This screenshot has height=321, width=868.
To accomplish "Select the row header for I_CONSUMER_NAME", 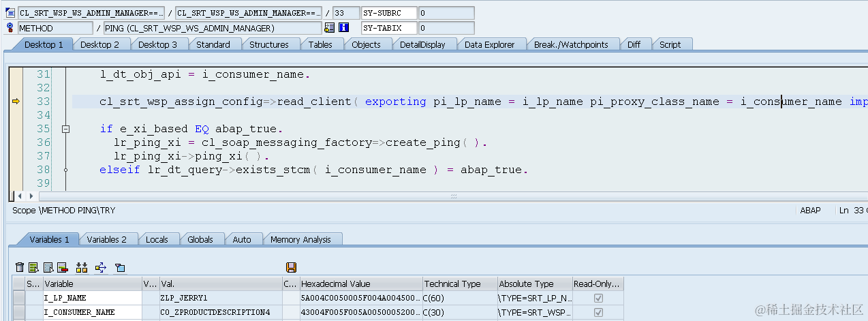I will point(18,312).
